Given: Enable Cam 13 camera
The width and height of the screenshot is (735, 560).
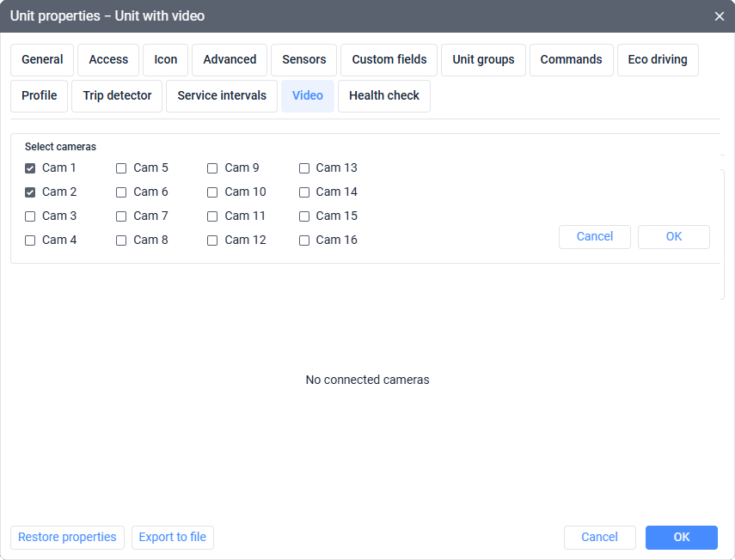Looking at the screenshot, I should click(304, 168).
